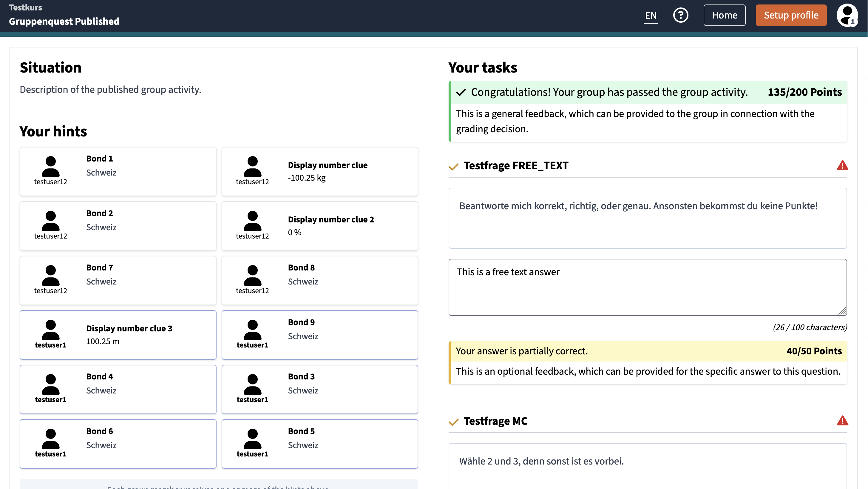Screen dimensions: 868x489
Task: Collapse the Testfrage FREE_TEXT section header
Action: pos(648,166)
